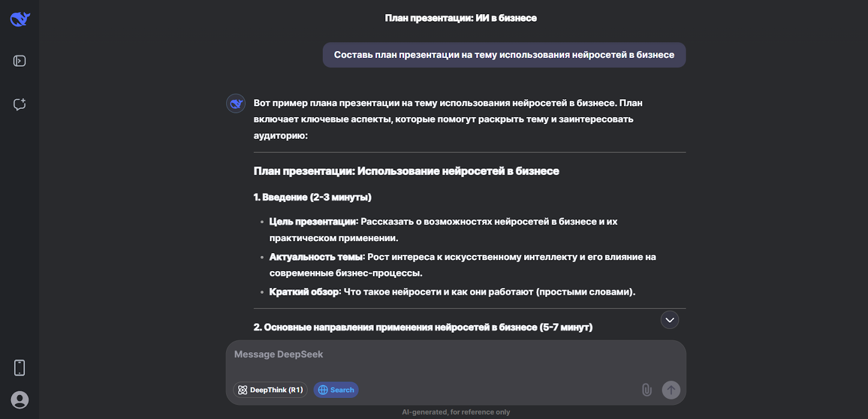The height and width of the screenshot is (419, 868).
Task: Open the sidebar panel
Action: click(x=20, y=61)
